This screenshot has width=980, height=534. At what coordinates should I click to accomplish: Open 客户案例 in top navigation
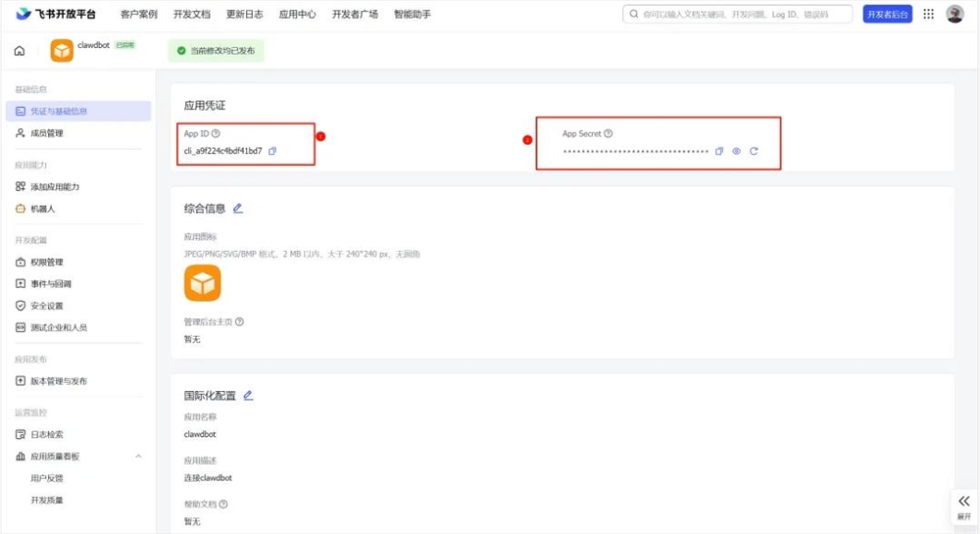point(139,14)
